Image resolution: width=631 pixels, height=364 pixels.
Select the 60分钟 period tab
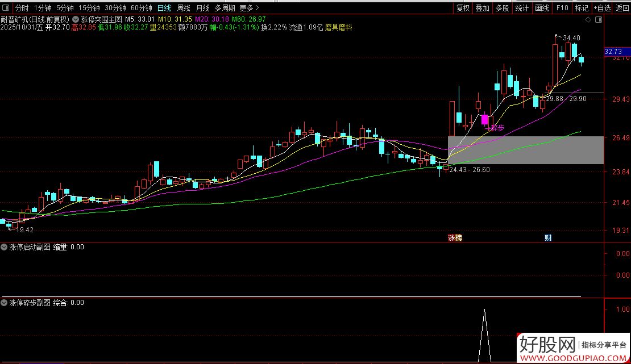click(x=142, y=8)
